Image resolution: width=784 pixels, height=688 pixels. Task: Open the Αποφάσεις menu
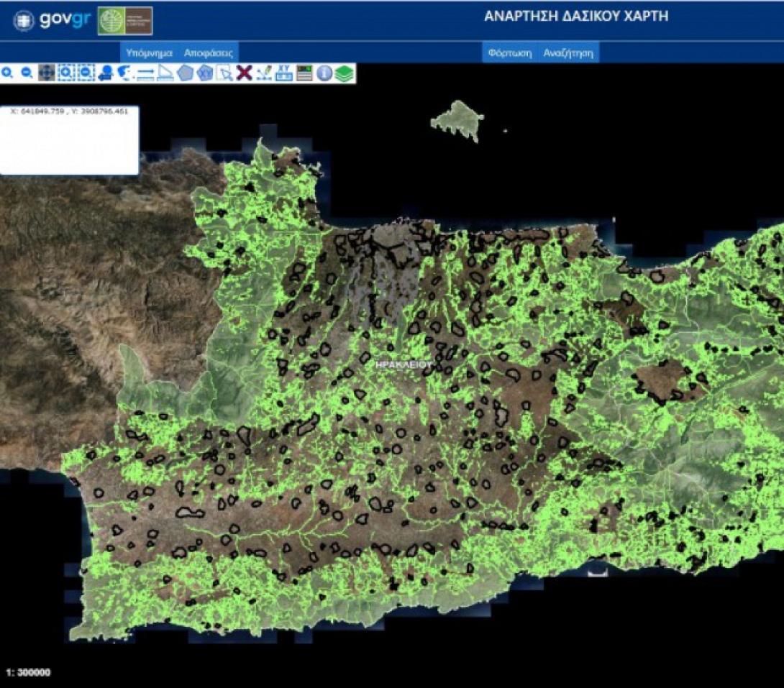pos(208,52)
